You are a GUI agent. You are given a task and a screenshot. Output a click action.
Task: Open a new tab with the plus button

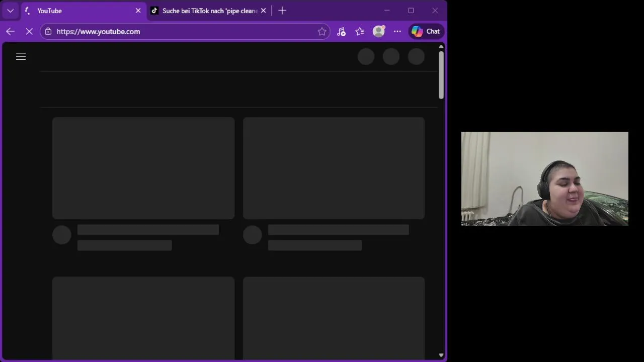tap(282, 11)
